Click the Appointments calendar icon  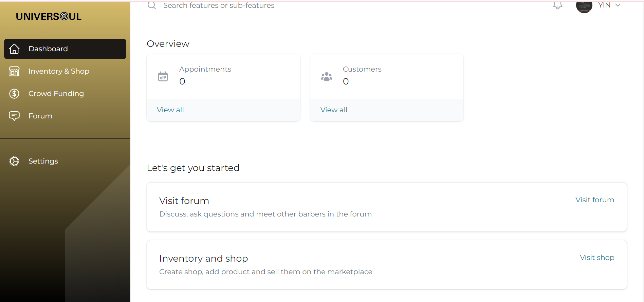[x=163, y=76]
